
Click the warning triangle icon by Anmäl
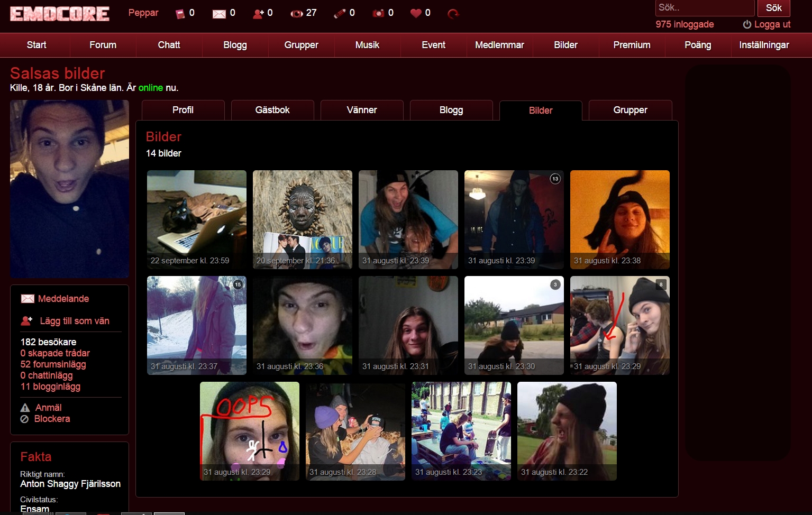click(x=25, y=408)
